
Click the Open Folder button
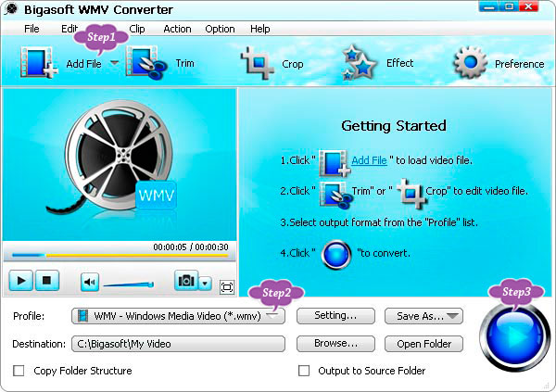(423, 344)
